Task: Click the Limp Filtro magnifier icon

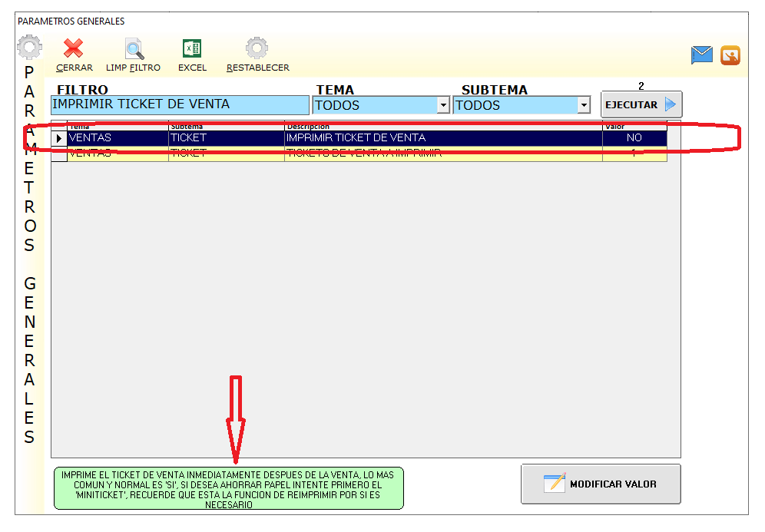Action: pyautogui.click(x=134, y=49)
